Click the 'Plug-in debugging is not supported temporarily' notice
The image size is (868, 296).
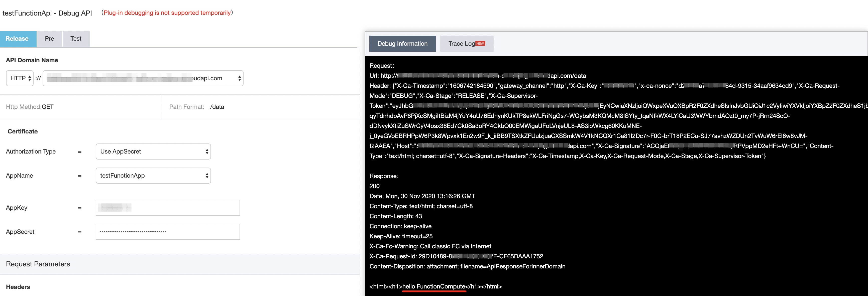(x=167, y=13)
